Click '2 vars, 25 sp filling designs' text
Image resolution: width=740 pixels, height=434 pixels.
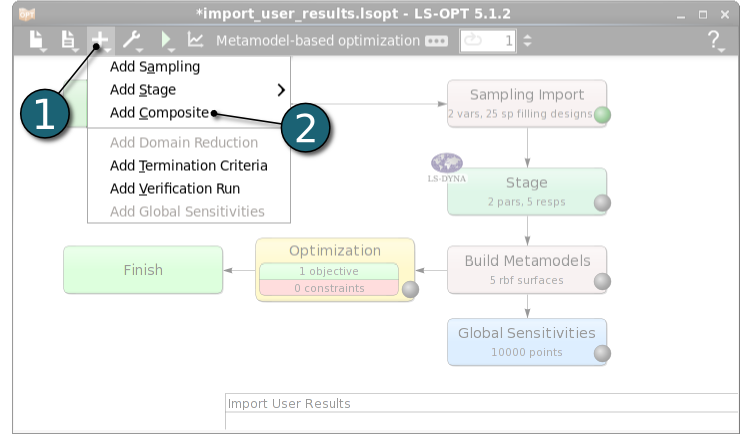pyautogui.click(x=520, y=114)
